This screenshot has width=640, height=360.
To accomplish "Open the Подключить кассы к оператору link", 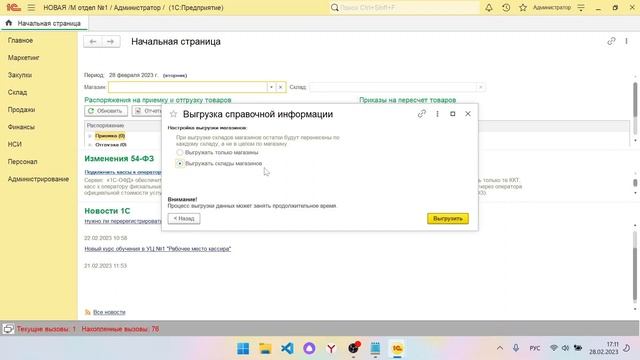I will pos(123,172).
